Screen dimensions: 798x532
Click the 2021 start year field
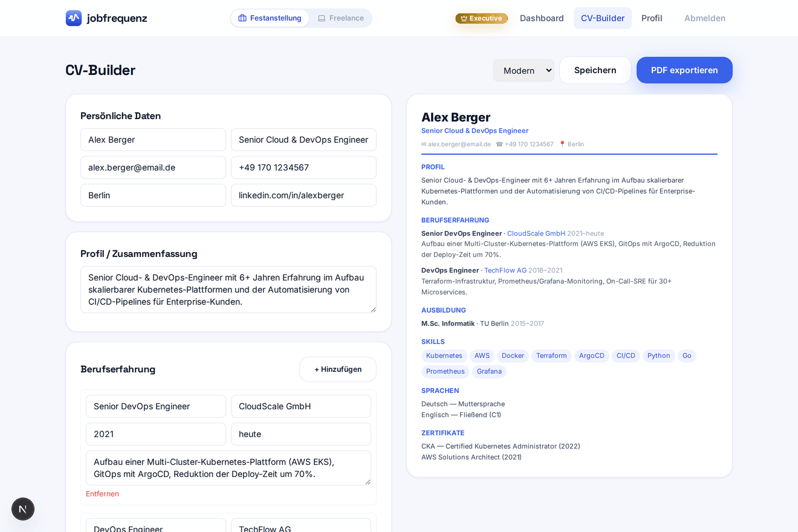point(156,434)
